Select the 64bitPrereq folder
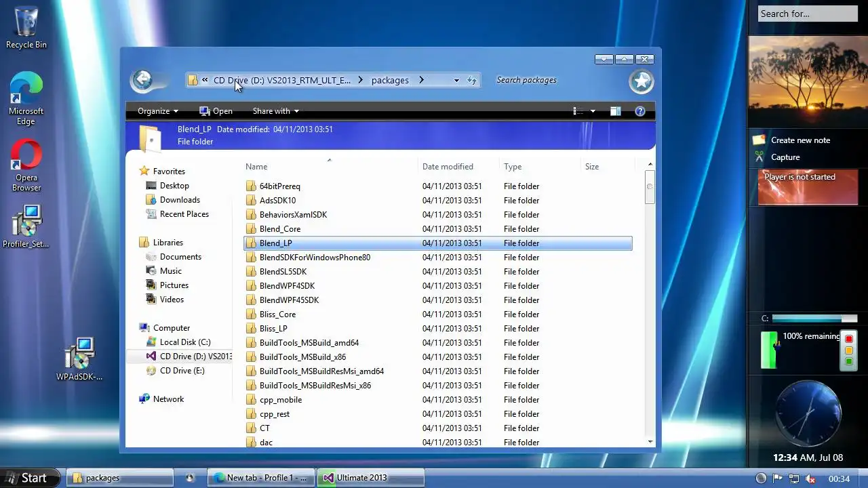Screen dimensions: 868x488 click(x=437, y=186)
